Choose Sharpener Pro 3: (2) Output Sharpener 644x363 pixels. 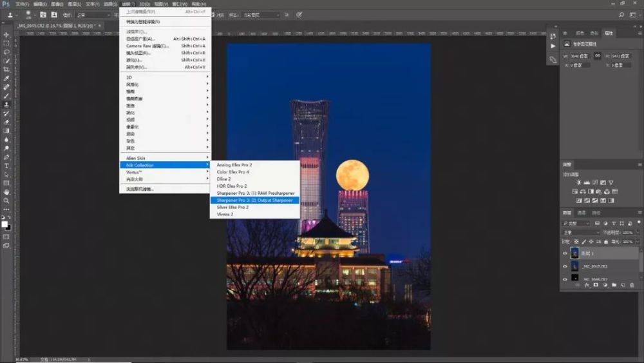(255, 201)
